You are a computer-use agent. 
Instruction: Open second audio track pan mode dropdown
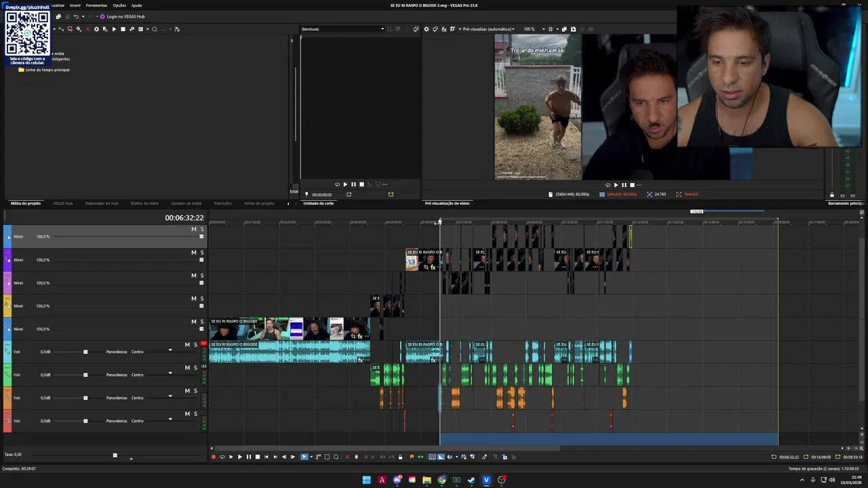[x=170, y=373]
